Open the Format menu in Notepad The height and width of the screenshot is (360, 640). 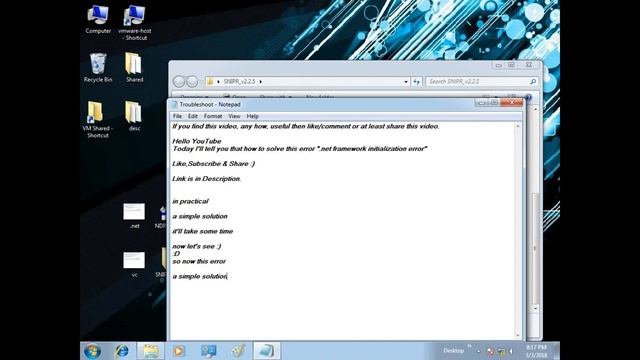213,116
